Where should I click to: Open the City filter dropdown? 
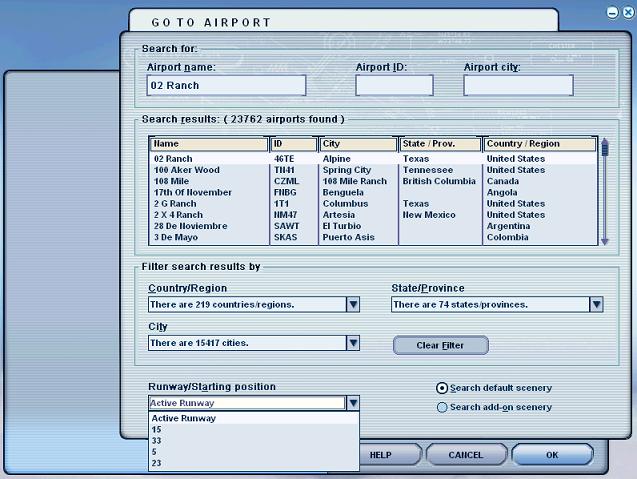click(x=353, y=343)
